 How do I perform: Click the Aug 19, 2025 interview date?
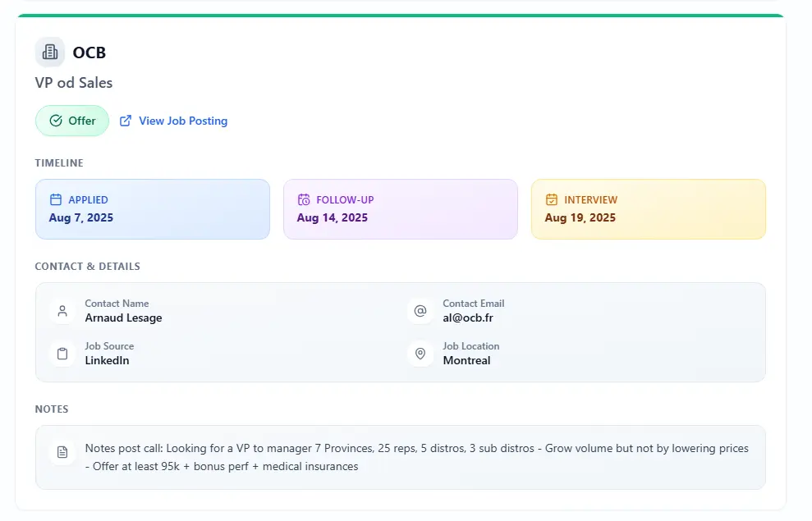580,217
